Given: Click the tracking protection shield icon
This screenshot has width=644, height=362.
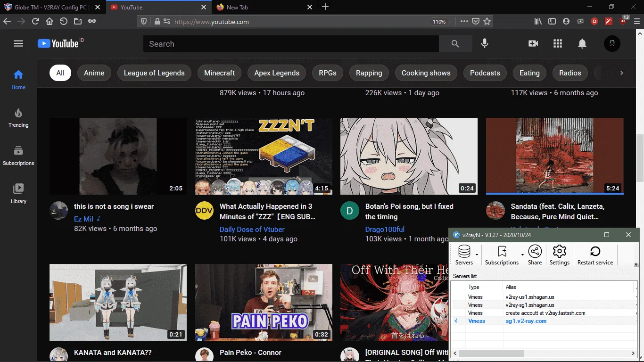Looking at the screenshot, I should (x=144, y=21).
